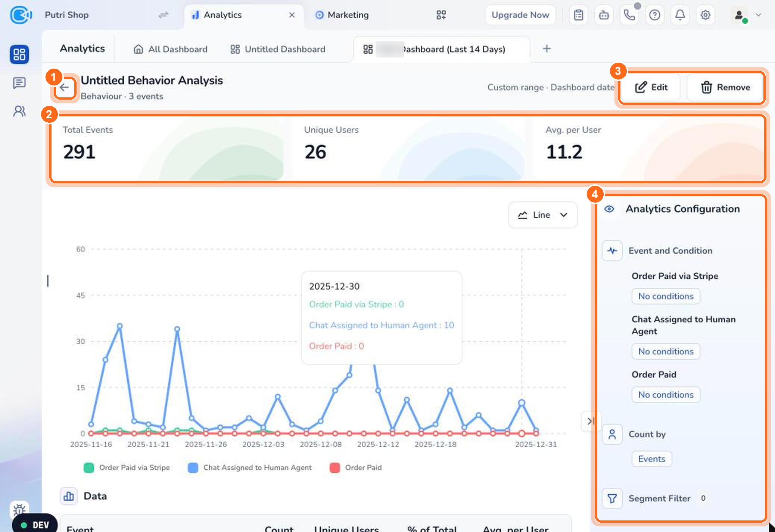
Task: Open the settings gear icon
Action: pos(705,15)
